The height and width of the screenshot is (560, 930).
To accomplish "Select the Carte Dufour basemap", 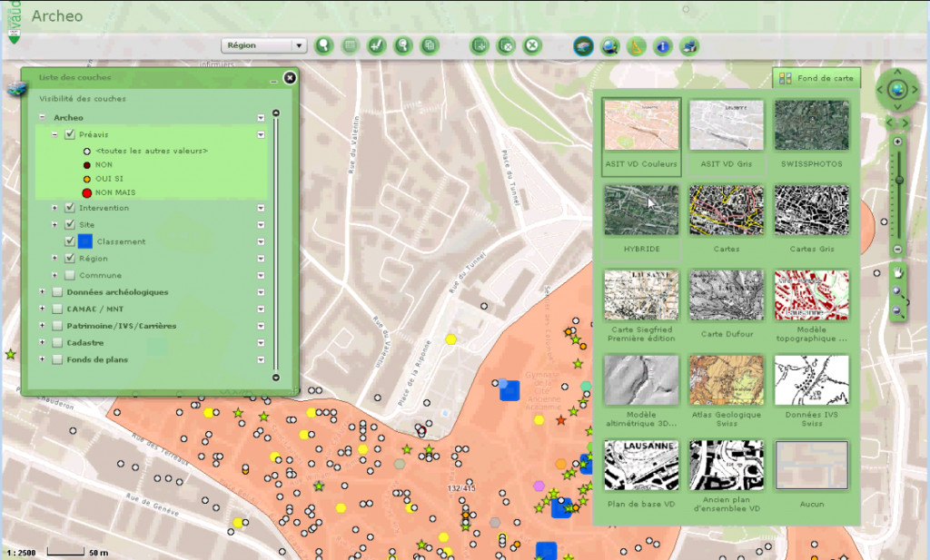I will point(727,306).
